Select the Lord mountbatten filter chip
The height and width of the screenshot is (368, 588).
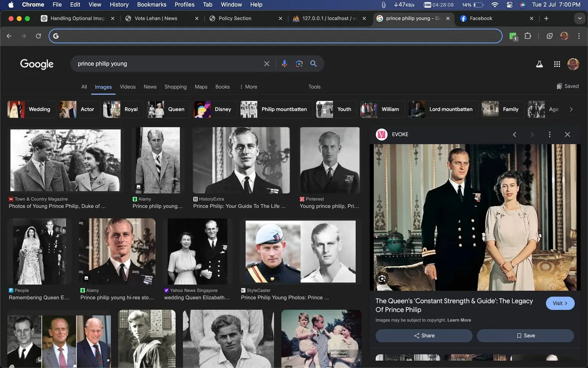pyautogui.click(x=443, y=109)
